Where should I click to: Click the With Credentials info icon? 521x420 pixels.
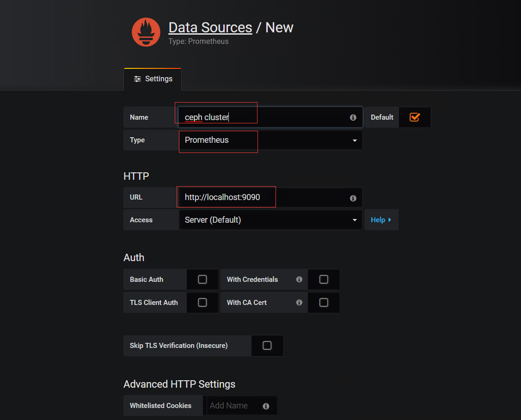click(x=299, y=279)
